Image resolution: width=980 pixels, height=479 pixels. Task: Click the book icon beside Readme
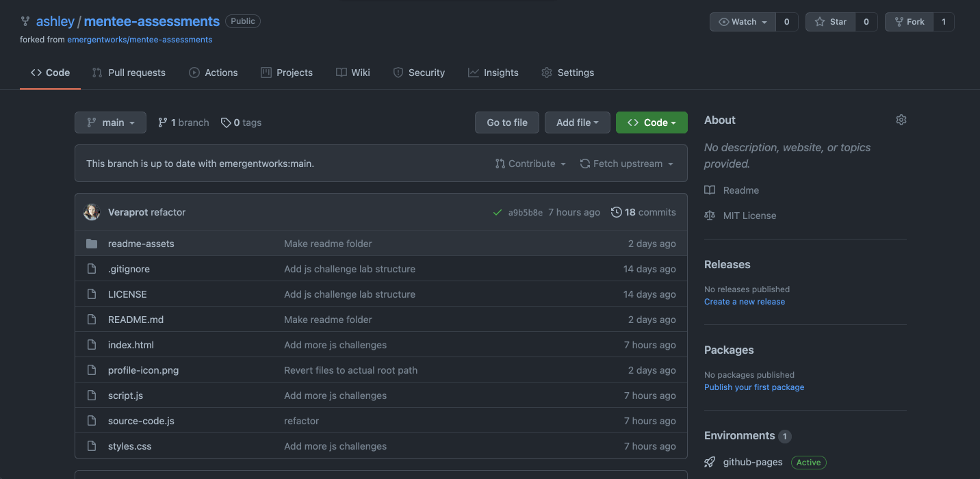[710, 190]
